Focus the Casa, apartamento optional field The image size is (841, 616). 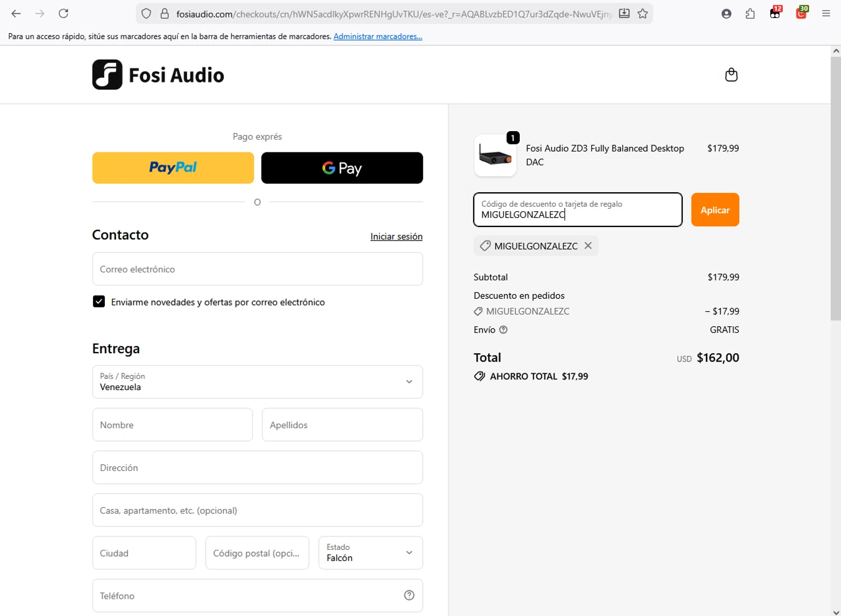pos(257,510)
